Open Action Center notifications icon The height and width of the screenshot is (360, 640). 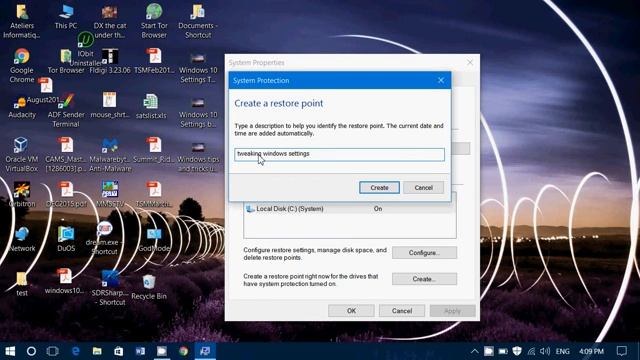tap(622, 351)
